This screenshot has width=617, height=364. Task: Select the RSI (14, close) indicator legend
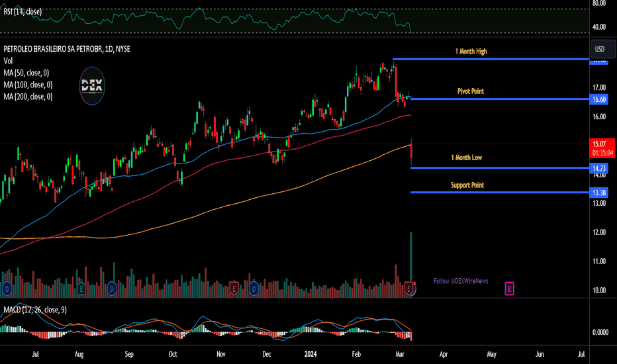coord(23,12)
